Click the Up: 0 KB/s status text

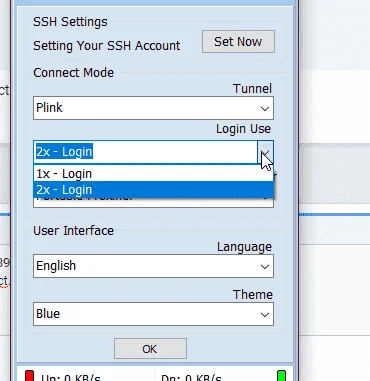71,378
